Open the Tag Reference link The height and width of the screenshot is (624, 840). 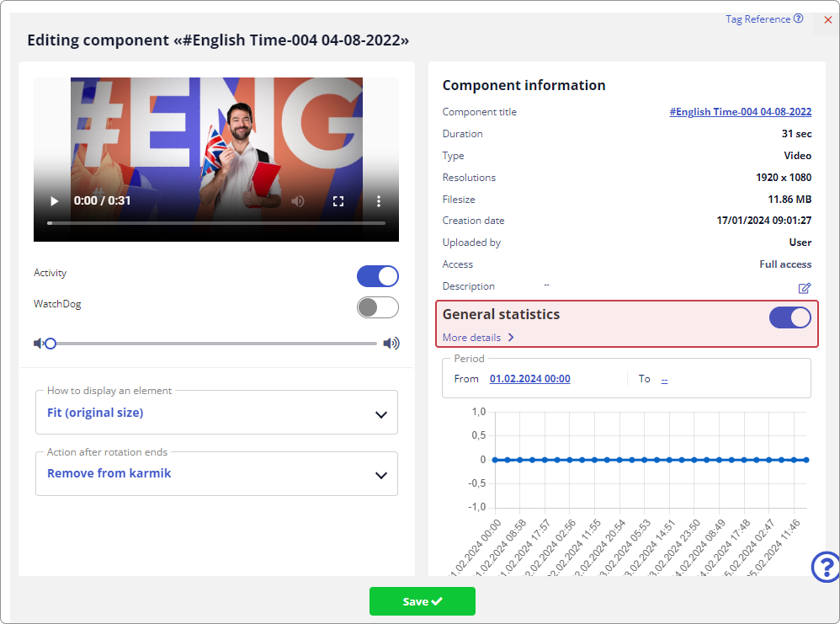click(763, 19)
